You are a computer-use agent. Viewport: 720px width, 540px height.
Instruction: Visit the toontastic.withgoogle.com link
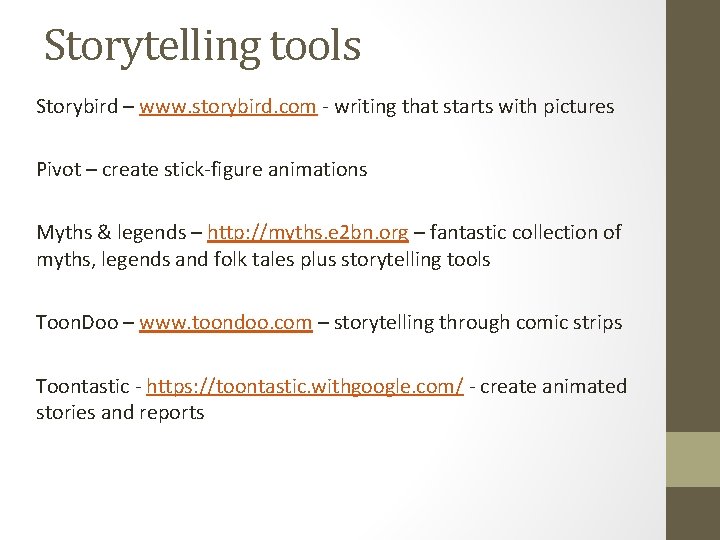[305, 386]
